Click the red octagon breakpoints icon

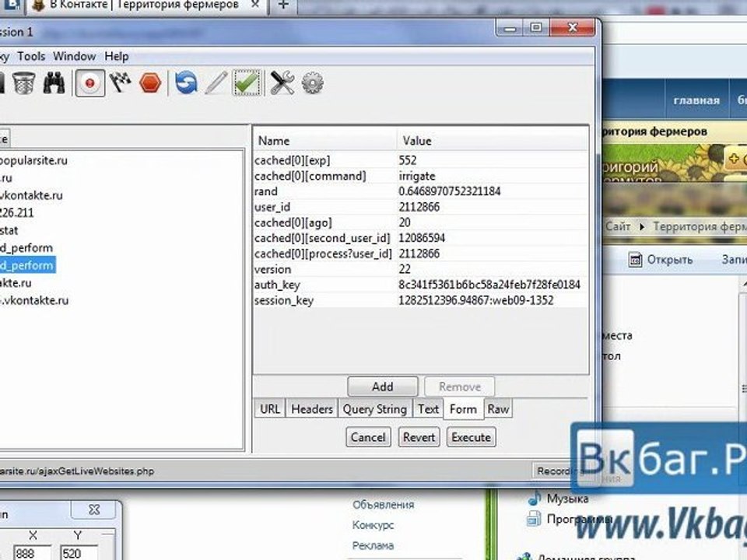coord(150,83)
